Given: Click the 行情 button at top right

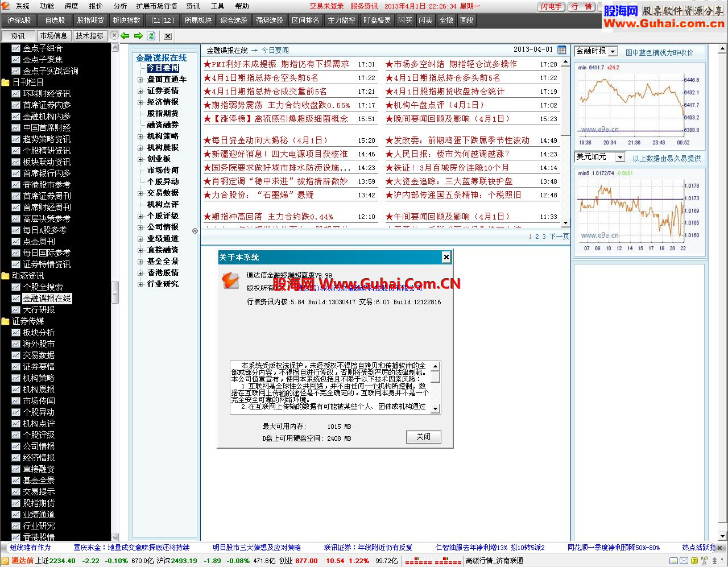Looking at the screenshot, I should point(581,6).
